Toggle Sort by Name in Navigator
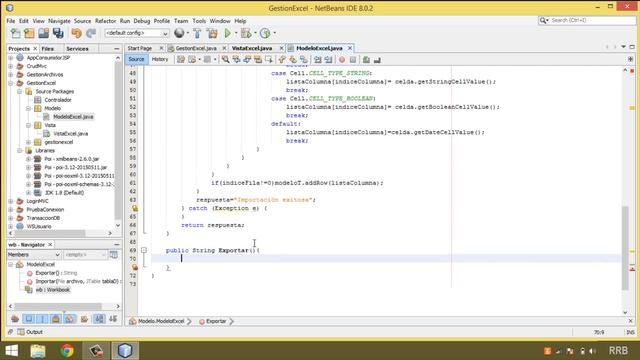This screenshot has width=640, height=360. pos(99,319)
